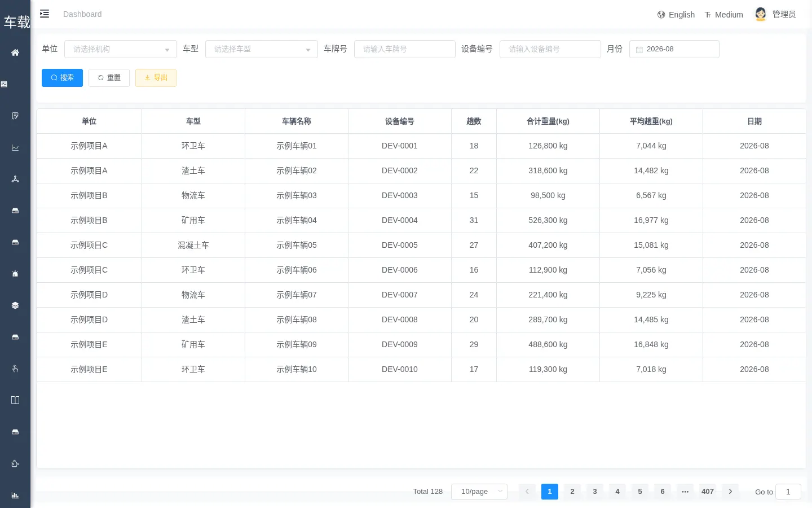Open the edit document sidebar icon
The height and width of the screenshot is (508, 812).
(x=15, y=116)
